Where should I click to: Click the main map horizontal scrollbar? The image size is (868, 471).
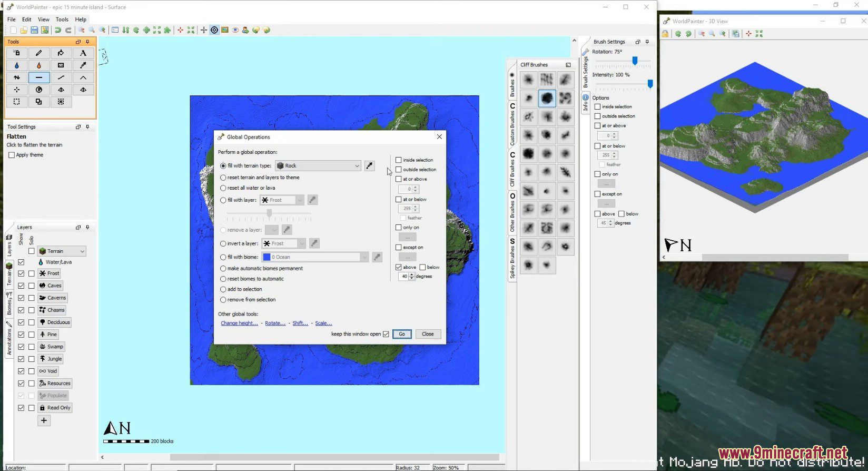point(334,457)
